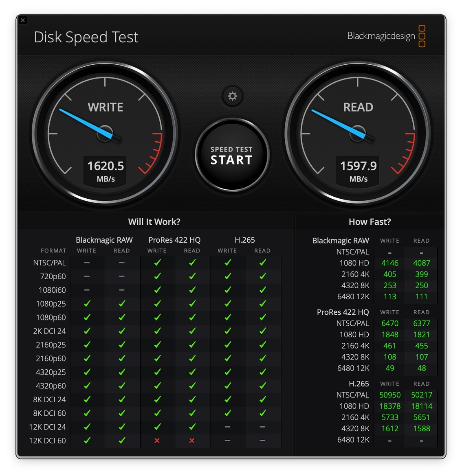Click the 455 ProRes 2160 4K read value
The height and width of the screenshot is (476, 462).
pyautogui.click(x=421, y=346)
